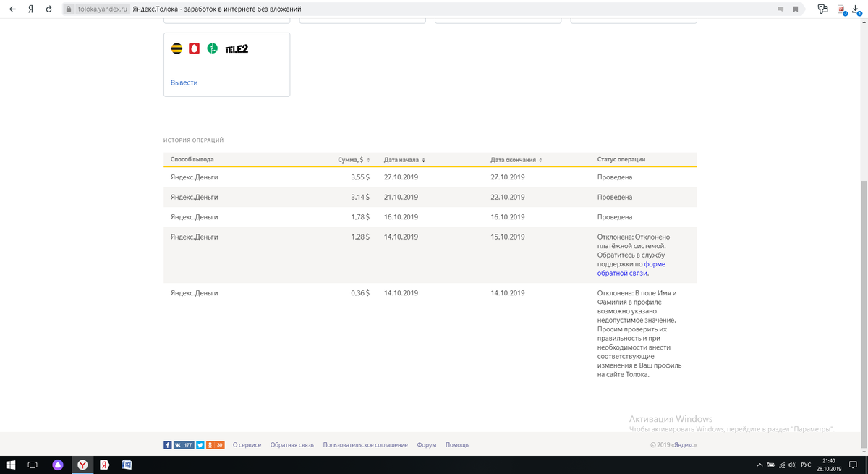Open the Пользовательское соглашение footer link
This screenshot has height=474, width=868.
365,445
